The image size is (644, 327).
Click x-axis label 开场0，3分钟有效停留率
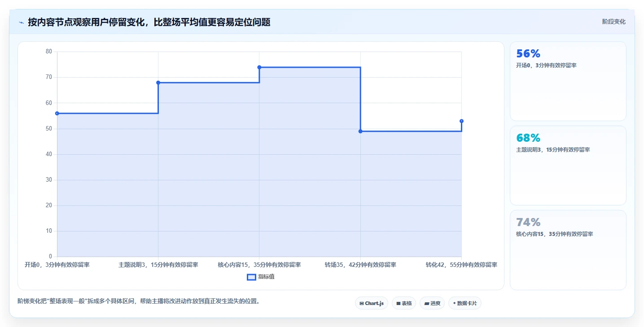pos(57,265)
